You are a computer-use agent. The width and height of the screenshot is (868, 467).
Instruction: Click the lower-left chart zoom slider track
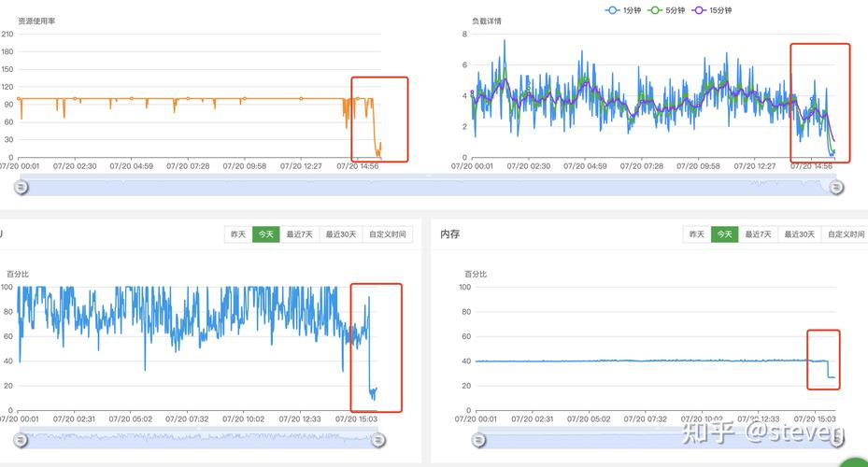(x=199, y=438)
